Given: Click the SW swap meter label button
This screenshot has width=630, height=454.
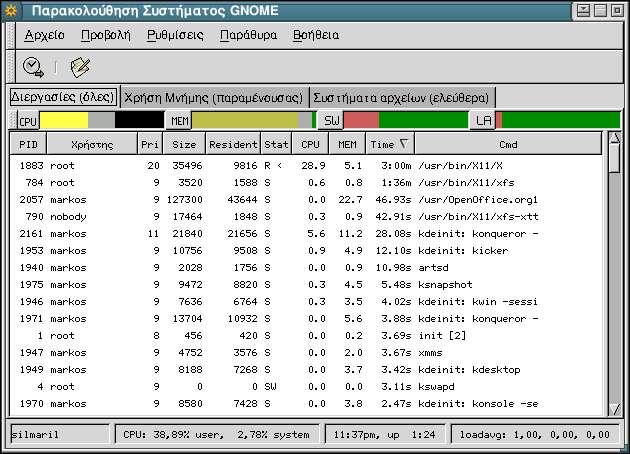Looking at the screenshot, I should (331, 121).
